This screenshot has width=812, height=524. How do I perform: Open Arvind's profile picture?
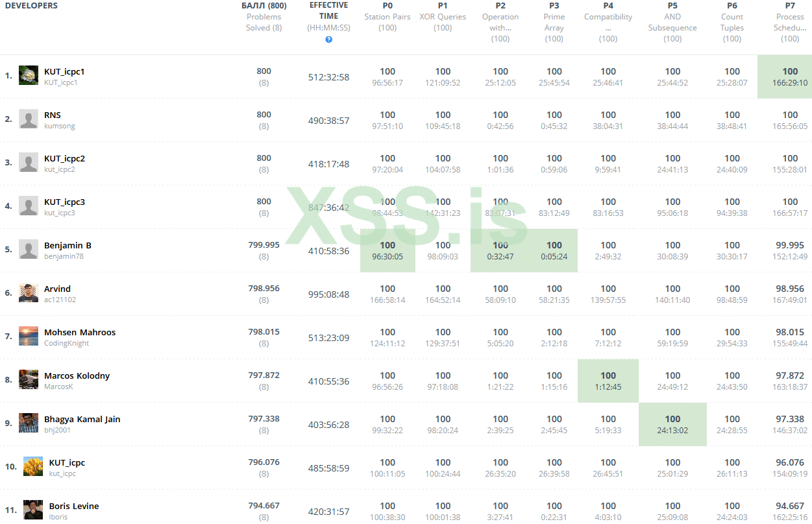click(29, 293)
